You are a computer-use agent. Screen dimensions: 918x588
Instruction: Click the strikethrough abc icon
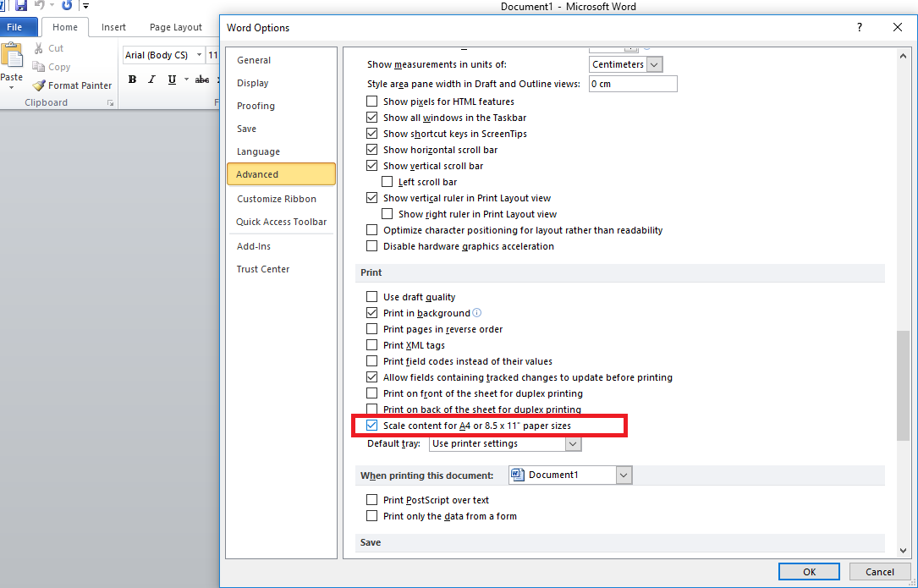(201, 80)
